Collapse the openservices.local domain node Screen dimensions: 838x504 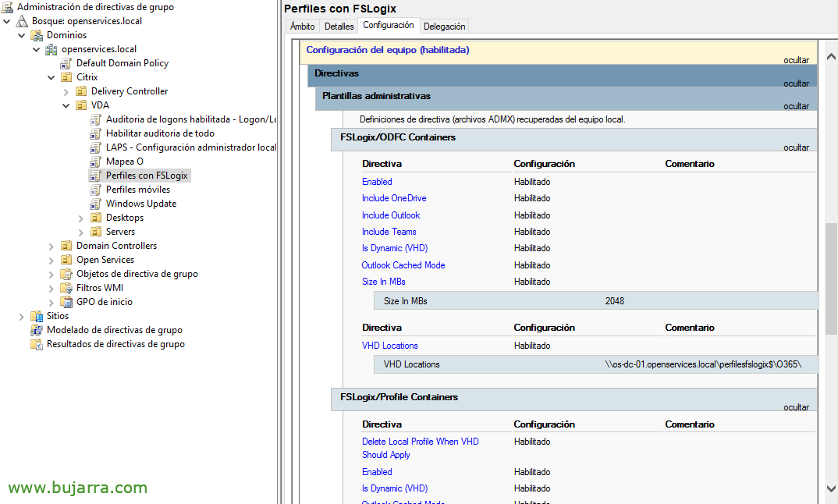coord(37,49)
